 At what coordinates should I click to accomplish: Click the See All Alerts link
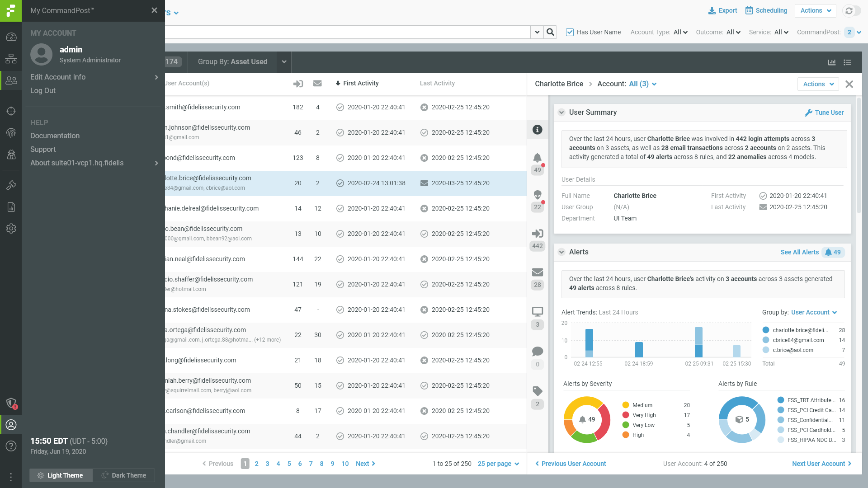[799, 252]
